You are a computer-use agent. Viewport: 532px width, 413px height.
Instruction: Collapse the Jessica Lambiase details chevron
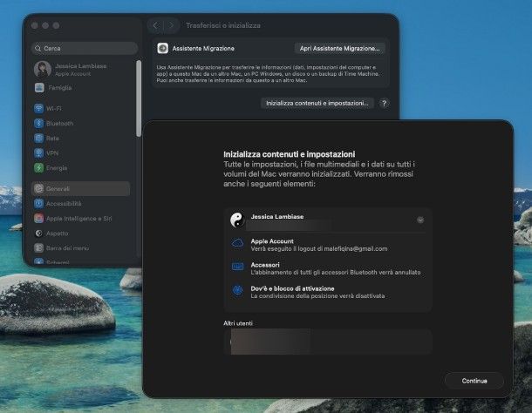click(x=420, y=220)
